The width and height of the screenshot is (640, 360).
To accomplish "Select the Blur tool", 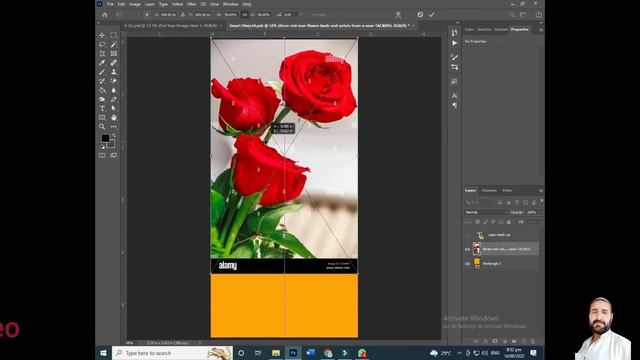I will pos(114,90).
